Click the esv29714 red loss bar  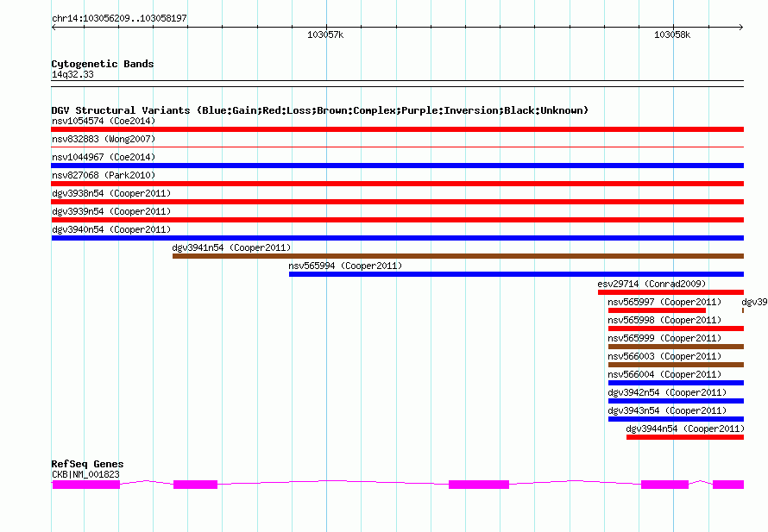670,292
